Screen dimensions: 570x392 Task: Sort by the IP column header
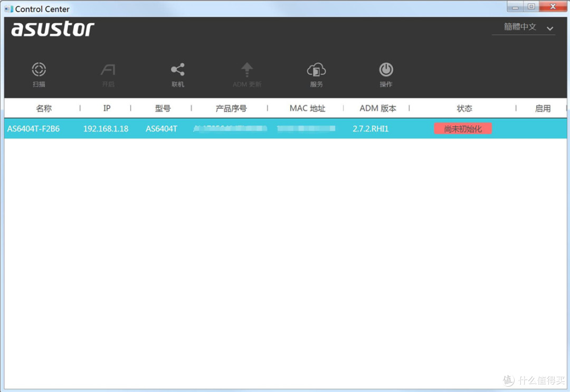(107, 108)
